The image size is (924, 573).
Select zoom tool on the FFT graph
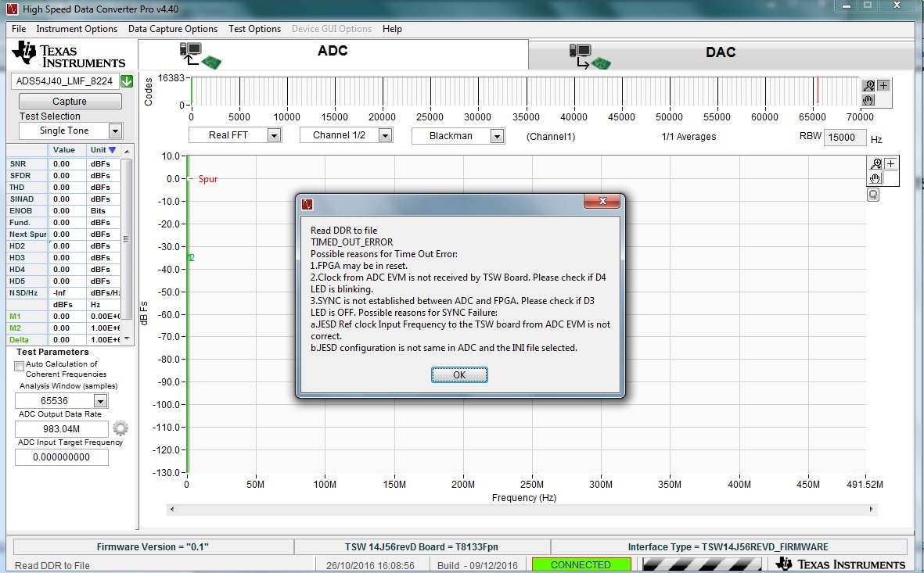[875, 163]
